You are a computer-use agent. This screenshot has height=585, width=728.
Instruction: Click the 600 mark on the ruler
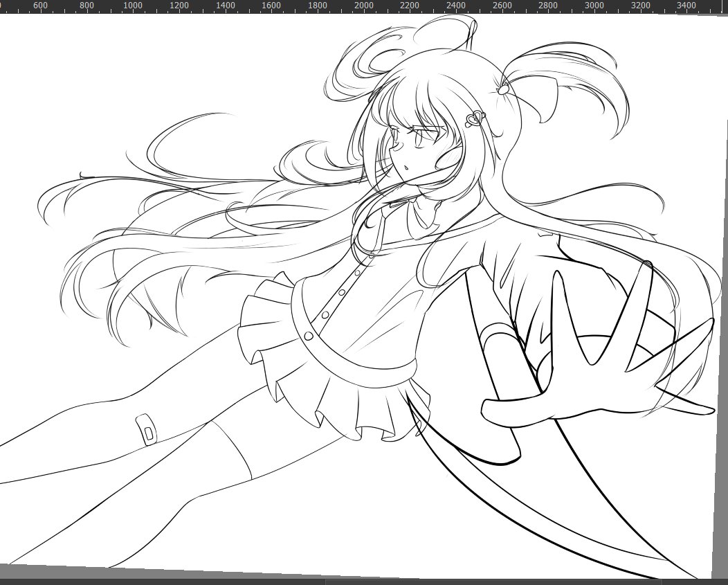pyautogui.click(x=40, y=6)
